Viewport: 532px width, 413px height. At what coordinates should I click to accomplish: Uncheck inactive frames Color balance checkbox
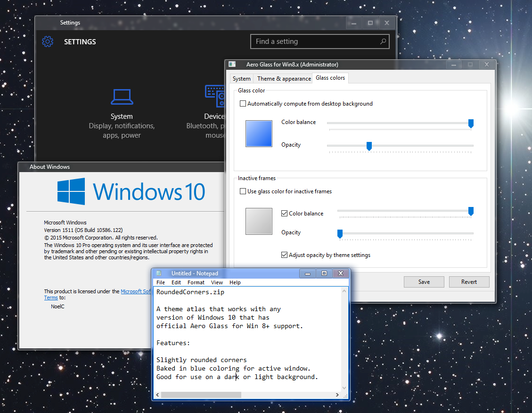(x=284, y=213)
